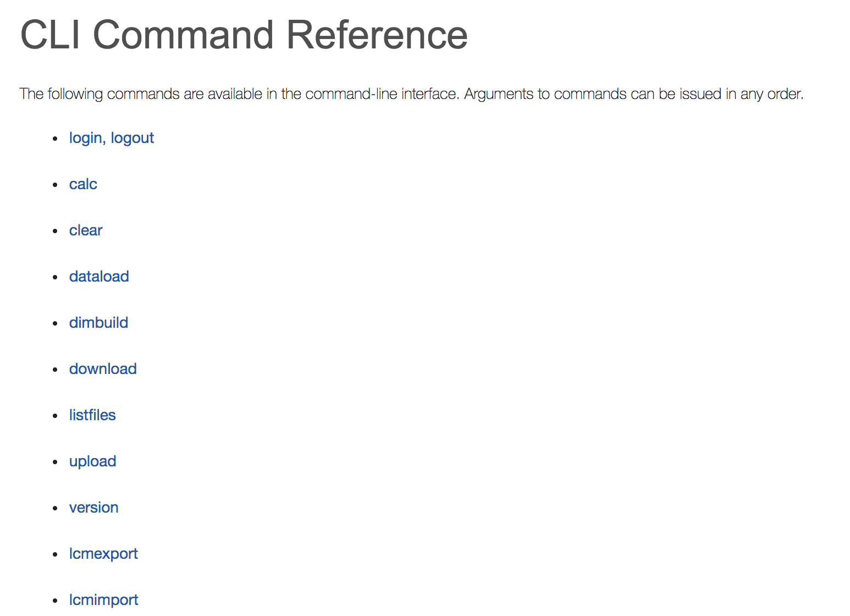Open the download command link
The width and height of the screenshot is (850, 616).
(x=103, y=369)
